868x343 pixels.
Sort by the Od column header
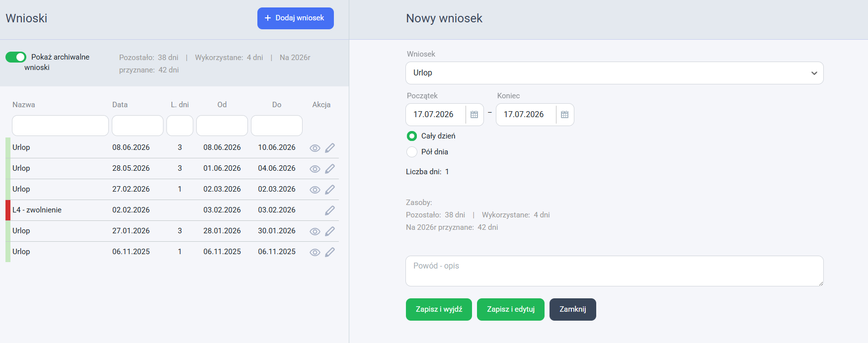[x=222, y=105]
